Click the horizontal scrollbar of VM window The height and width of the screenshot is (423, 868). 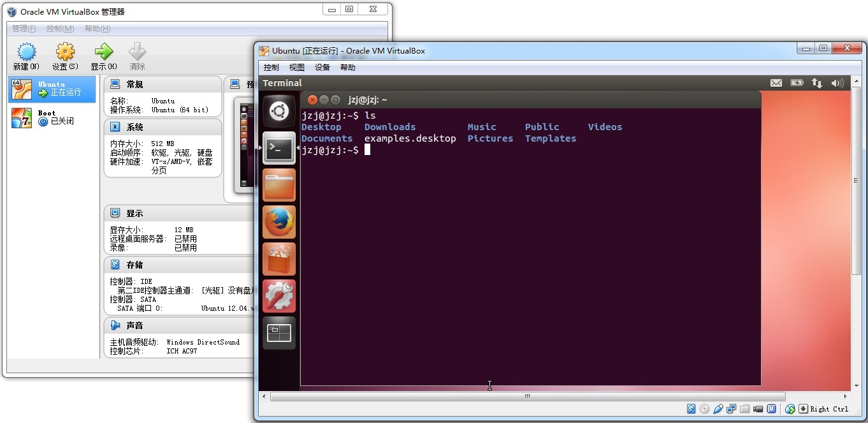527,396
